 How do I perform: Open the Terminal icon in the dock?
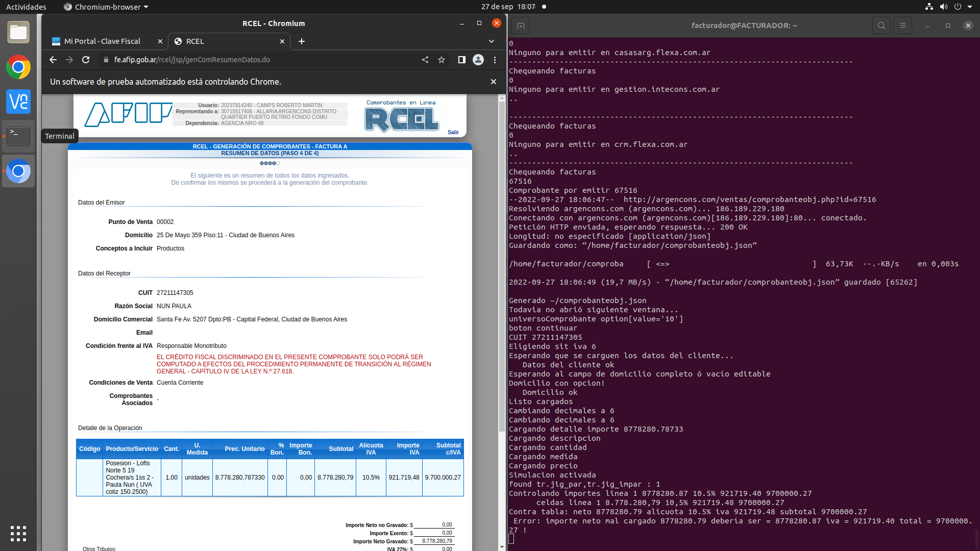pyautogui.click(x=18, y=136)
